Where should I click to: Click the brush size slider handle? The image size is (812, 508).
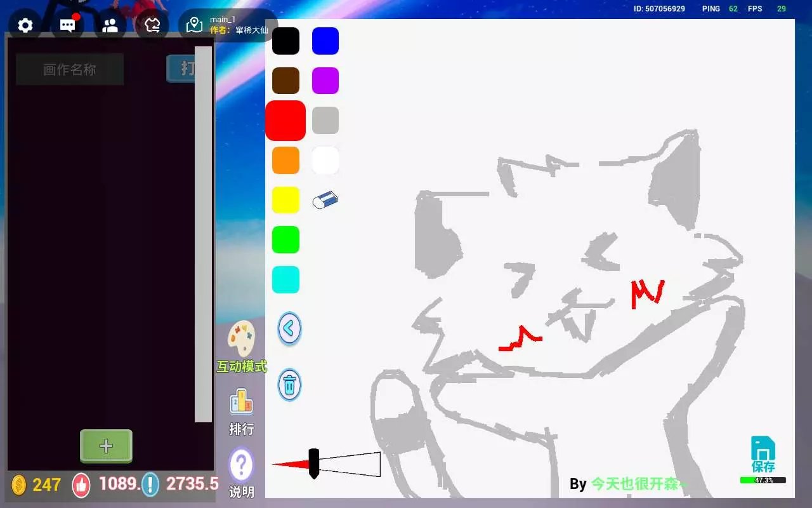click(x=313, y=464)
